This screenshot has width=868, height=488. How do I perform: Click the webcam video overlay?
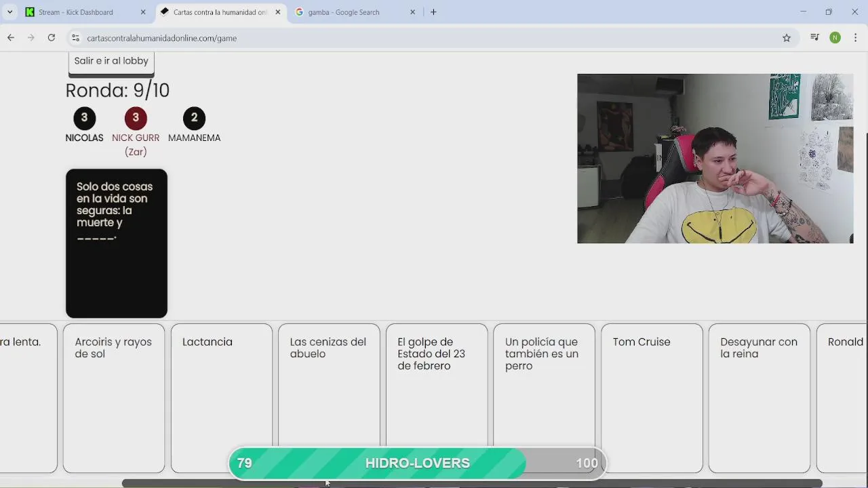[715, 159]
